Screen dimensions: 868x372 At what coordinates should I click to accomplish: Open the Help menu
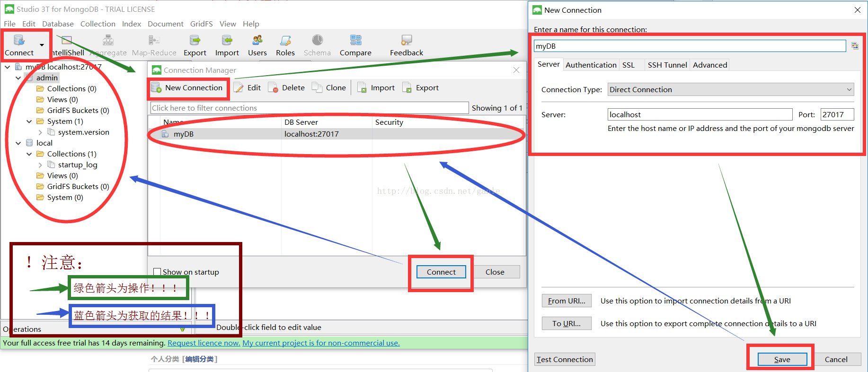tap(251, 24)
